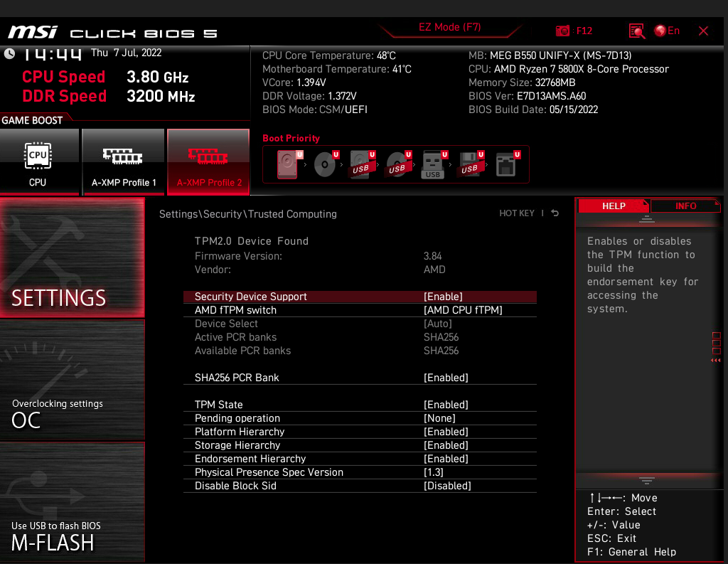Image resolution: width=728 pixels, height=564 pixels.
Task: Select the USB CD/DVD boot device
Action: point(398,164)
